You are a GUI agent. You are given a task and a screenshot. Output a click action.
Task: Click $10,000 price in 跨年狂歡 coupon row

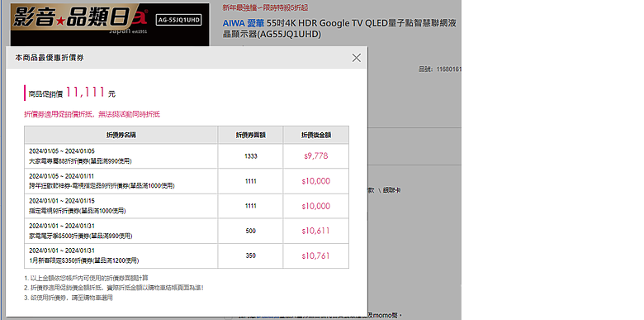[x=316, y=181]
